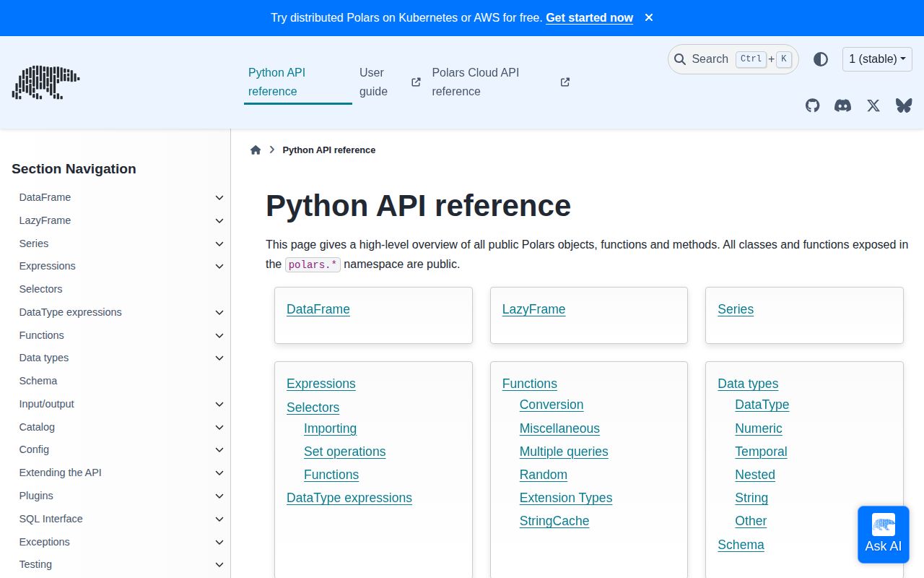Expand the DataType expressions sidebar chevron
The image size is (924, 578).
(x=219, y=312)
